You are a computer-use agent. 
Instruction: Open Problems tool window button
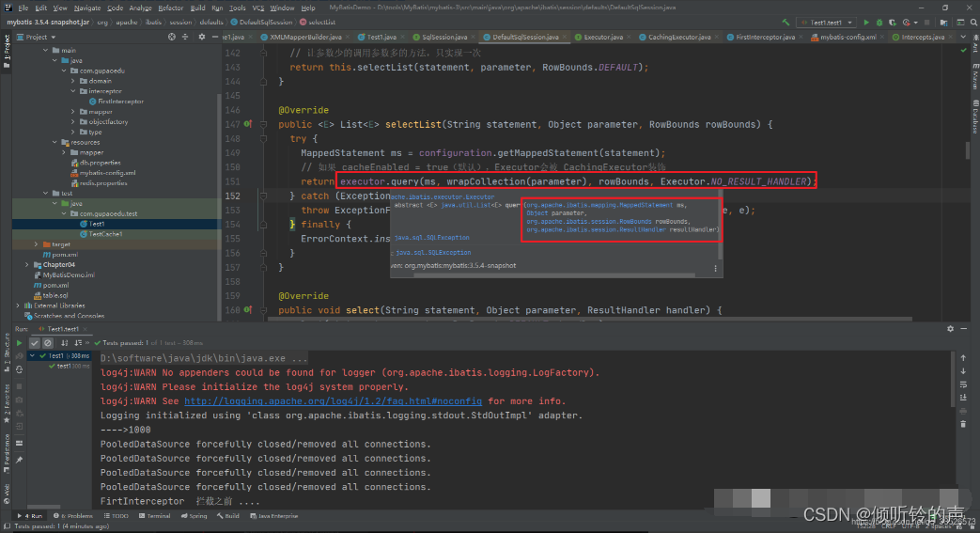click(73, 516)
